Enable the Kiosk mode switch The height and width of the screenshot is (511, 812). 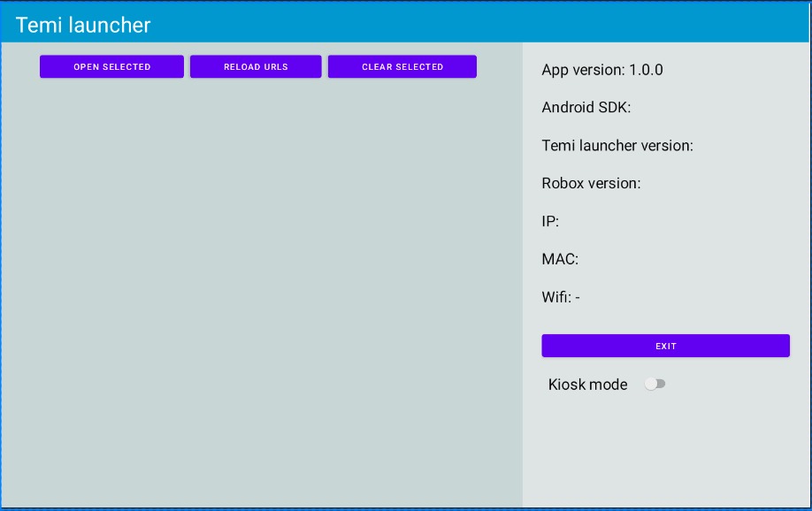[x=655, y=384]
